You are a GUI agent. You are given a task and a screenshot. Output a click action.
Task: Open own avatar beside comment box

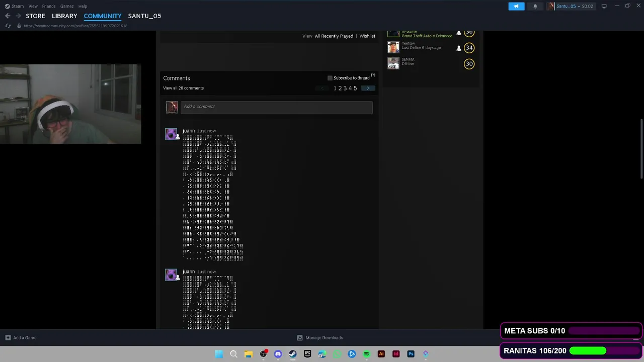(172, 107)
